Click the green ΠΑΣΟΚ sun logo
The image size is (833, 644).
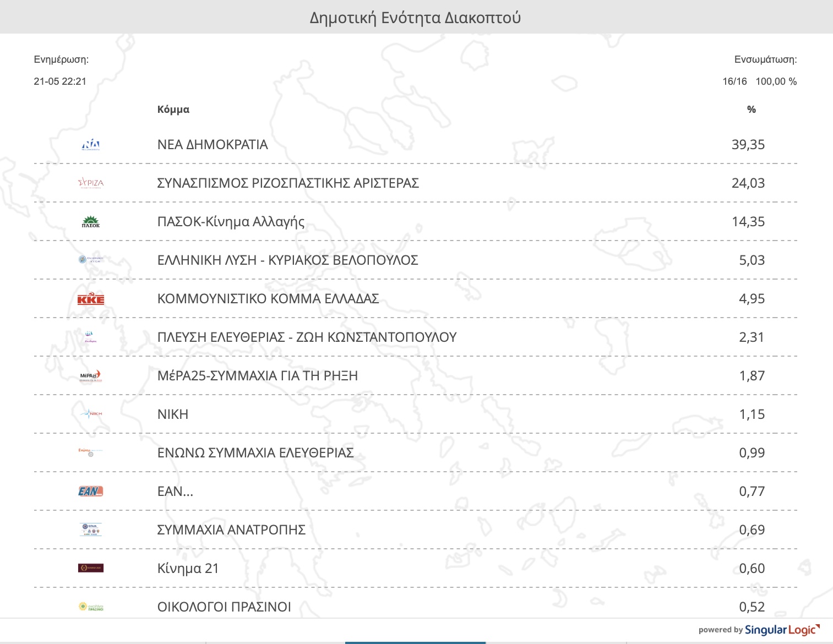pyautogui.click(x=91, y=222)
